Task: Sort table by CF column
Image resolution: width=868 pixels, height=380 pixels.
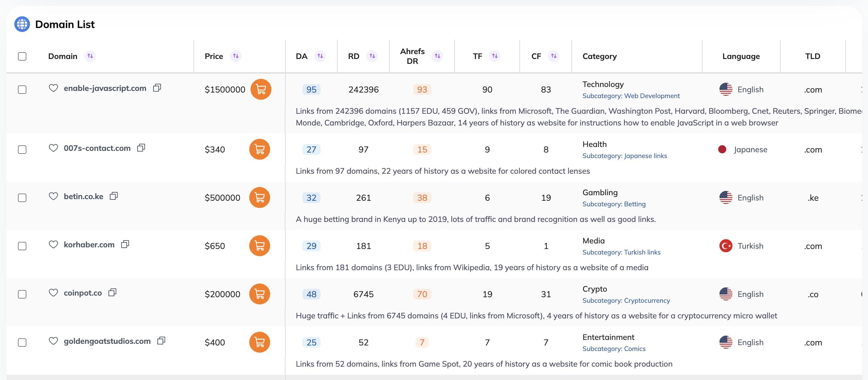Action: (x=554, y=56)
